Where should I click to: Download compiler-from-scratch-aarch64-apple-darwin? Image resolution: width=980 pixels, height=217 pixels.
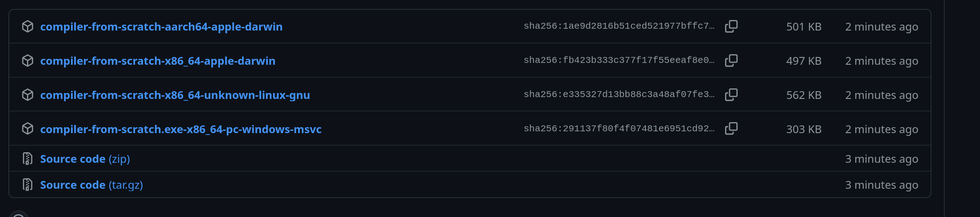[x=161, y=27]
